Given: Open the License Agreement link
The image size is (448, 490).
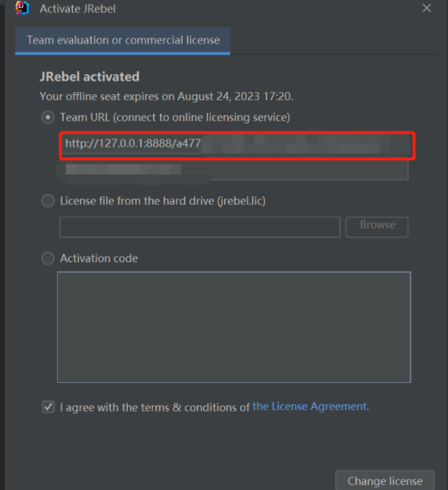Looking at the screenshot, I should 311,406.
